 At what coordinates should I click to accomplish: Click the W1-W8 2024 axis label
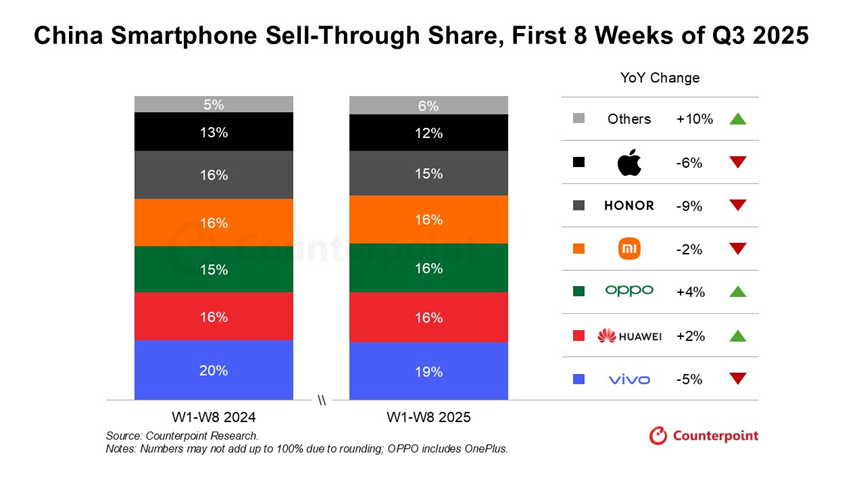(213, 417)
